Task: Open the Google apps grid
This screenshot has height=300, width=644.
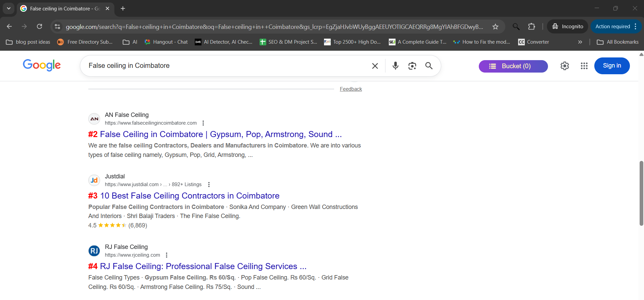Action: click(584, 66)
